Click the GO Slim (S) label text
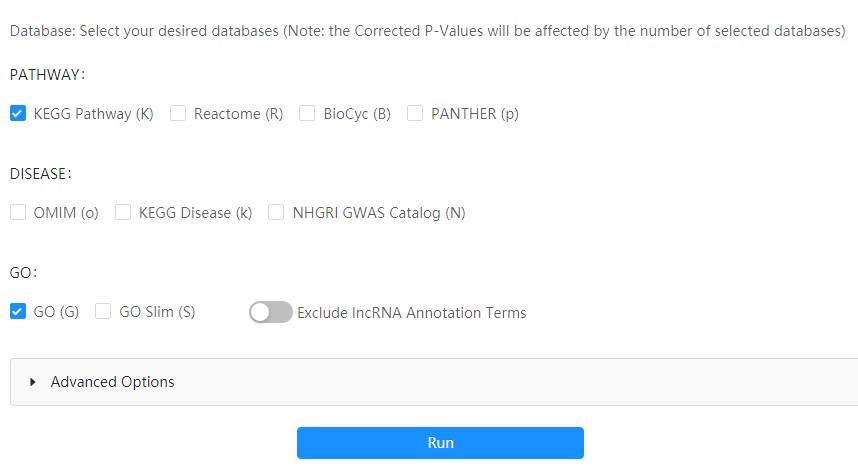Viewport: 858px width, 475px height. [157, 312]
